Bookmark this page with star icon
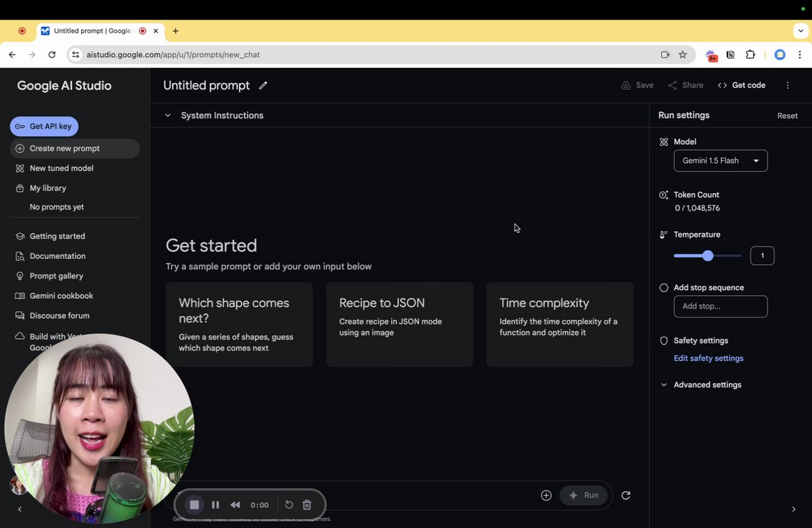 coord(683,55)
